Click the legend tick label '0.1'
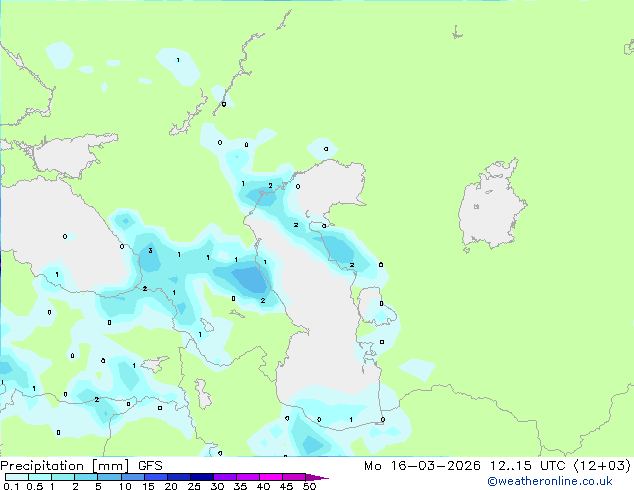 (x=11, y=486)
